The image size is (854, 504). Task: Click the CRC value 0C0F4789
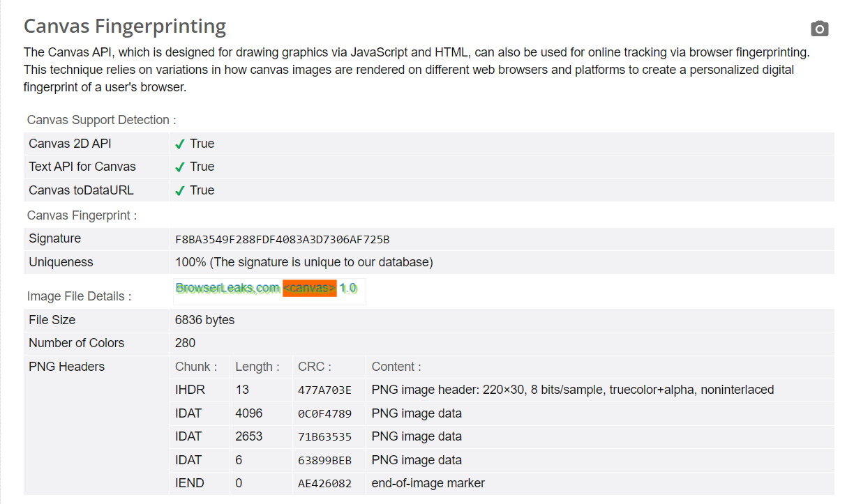(x=325, y=414)
